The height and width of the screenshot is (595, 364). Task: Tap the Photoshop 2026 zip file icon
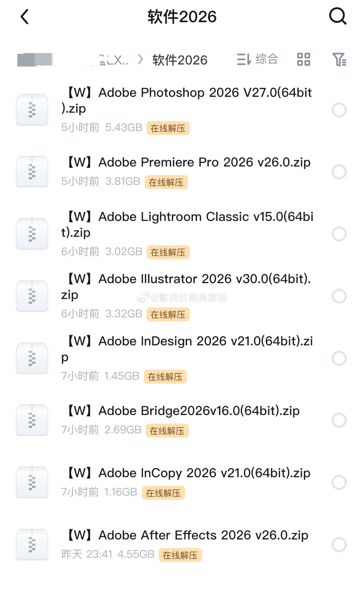pos(32,110)
